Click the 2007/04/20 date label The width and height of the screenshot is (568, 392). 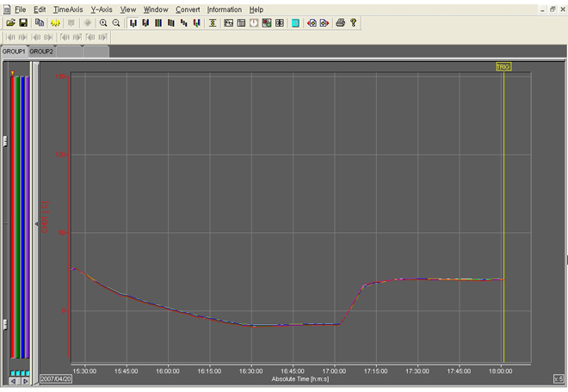coord(55,378)
